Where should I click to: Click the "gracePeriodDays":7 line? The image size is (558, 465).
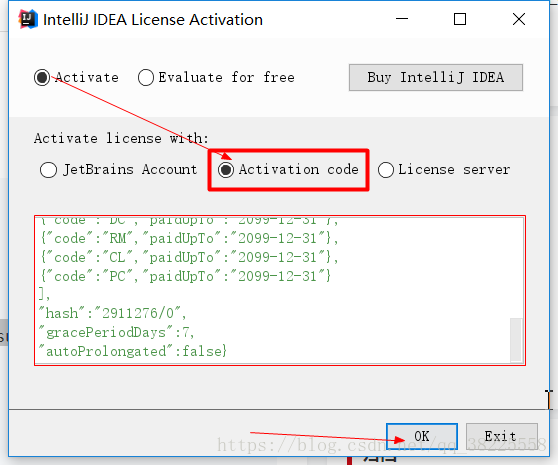117,332
